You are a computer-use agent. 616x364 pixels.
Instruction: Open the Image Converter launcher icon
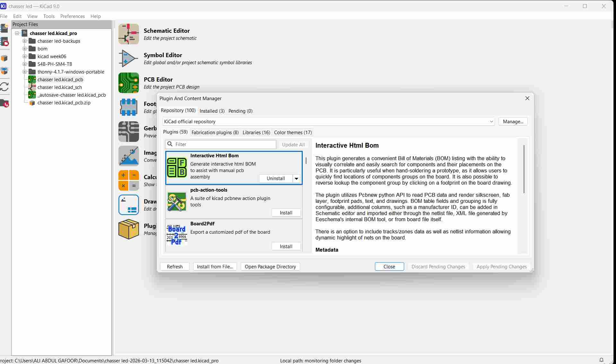click(129, 156)
